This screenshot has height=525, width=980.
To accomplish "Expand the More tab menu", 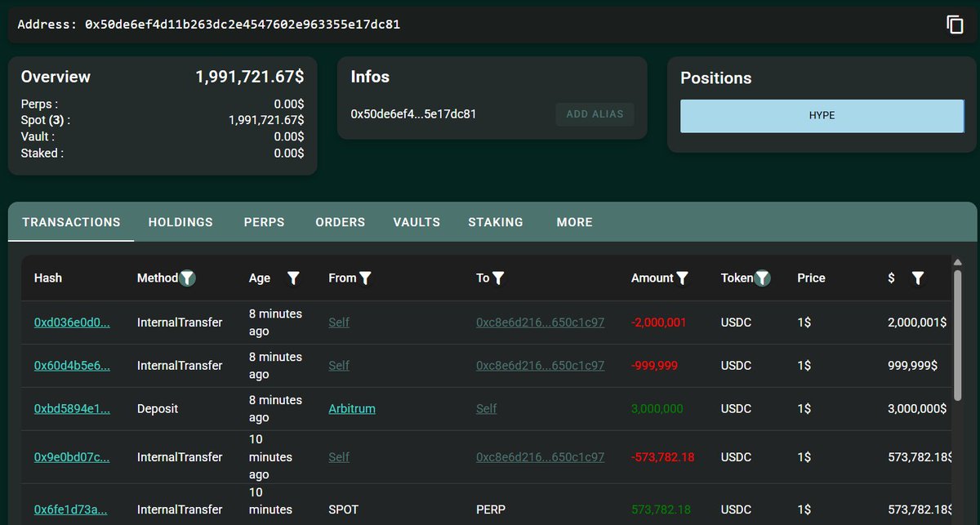I will [574, 222].
